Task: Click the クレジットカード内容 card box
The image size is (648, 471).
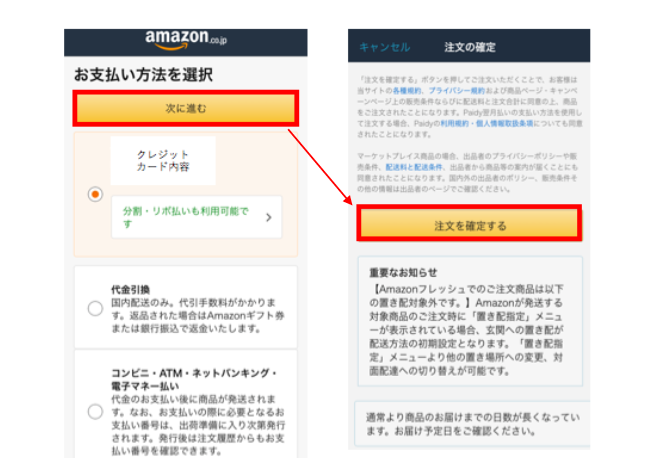Action: coord(163,160)
